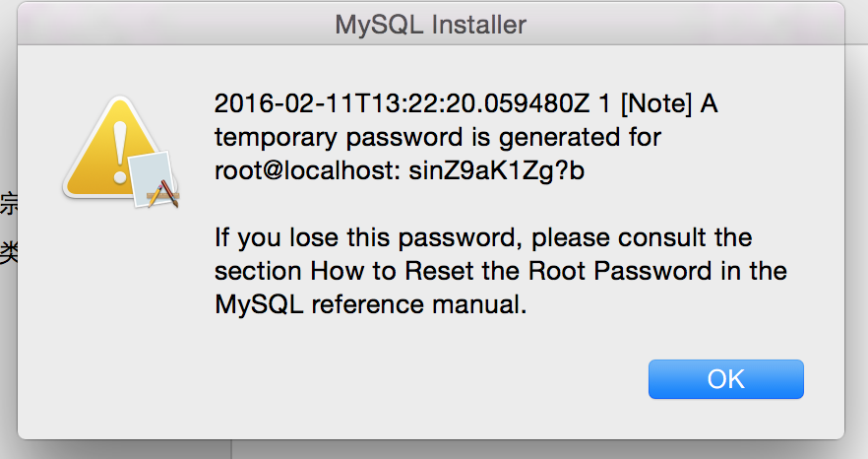Click the "temporary password is generated for" line
The height and width of the screenshot is (459, 868).
[x=438, y=137]
